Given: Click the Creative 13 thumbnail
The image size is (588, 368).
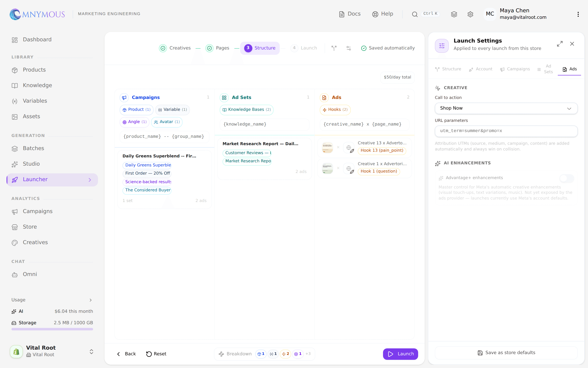Looking at the screenshot, I should (x=327, y=148).
